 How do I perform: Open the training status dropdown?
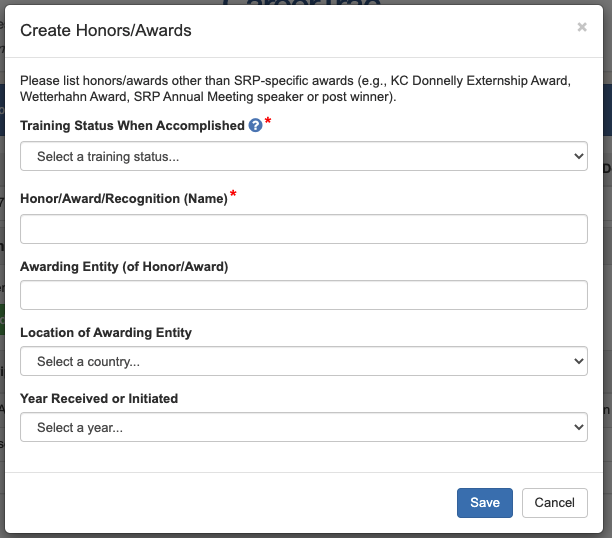303,157
